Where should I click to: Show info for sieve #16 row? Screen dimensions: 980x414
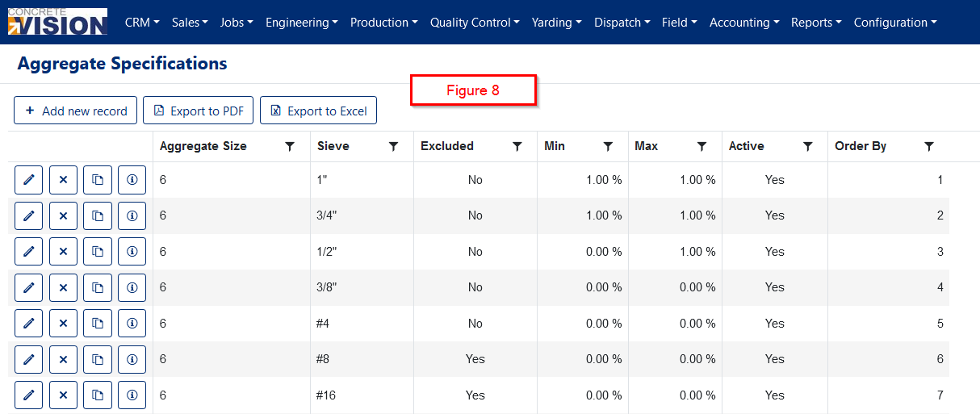point(132,395)
